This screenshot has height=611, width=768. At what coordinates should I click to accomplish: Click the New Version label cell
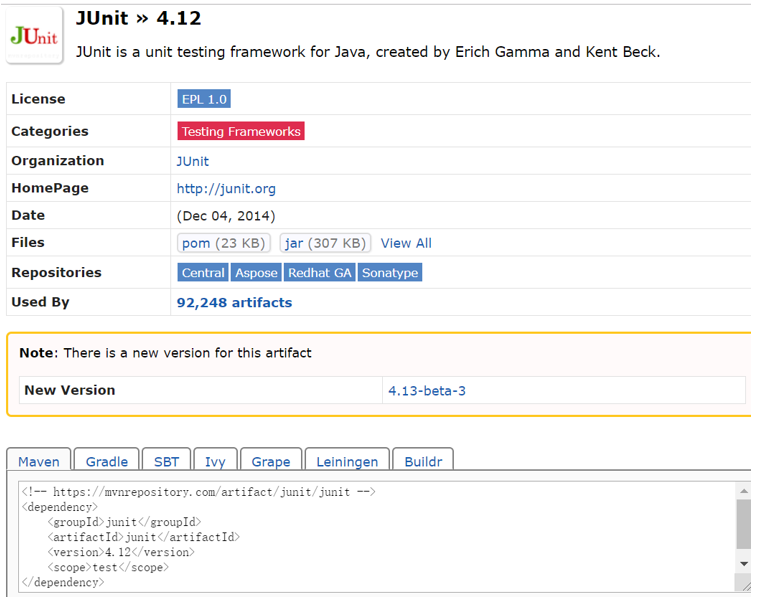(200, 391)
